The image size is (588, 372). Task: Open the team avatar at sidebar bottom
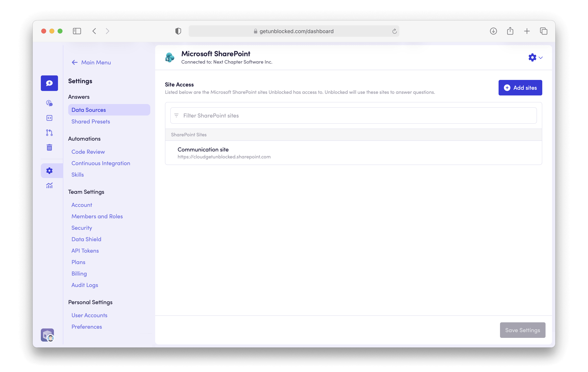click(47, 335)
